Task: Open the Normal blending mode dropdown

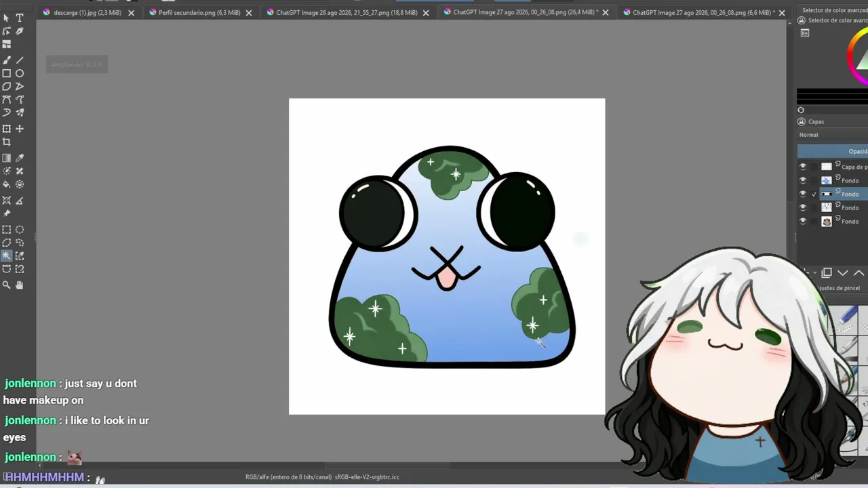Action: click(833, 135)
